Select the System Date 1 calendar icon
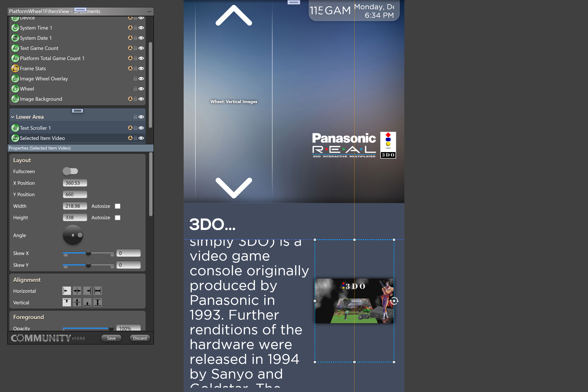Viewport: 588px width, 392px height. (x=15, y=38)
